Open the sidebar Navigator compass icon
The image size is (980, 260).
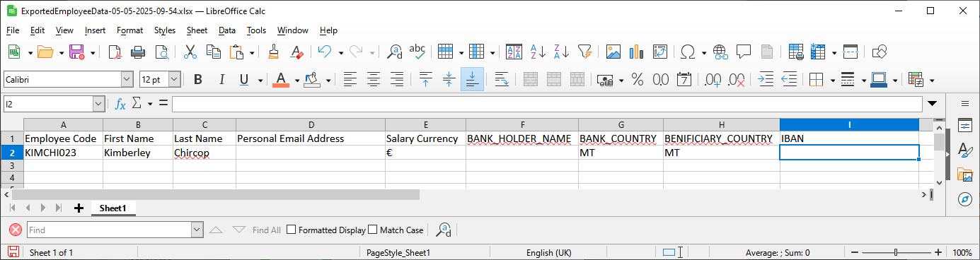(x=965, y=199)
